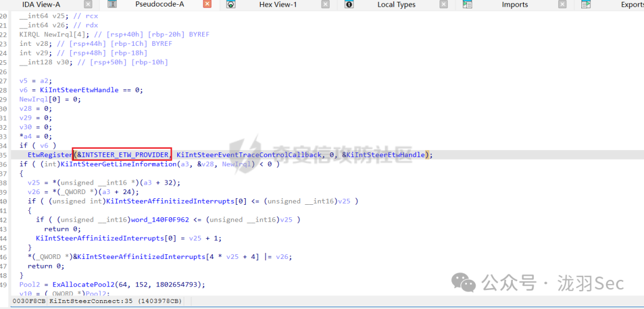Viewport: 644px width, 309px height.
Task: Switch to the Local Types tab
Action: [397, 5]
